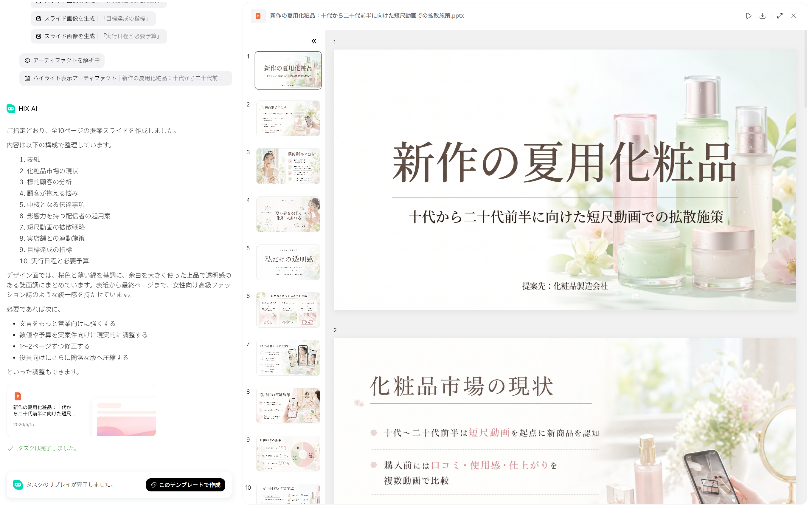Select slide 6 thumbnail 配信者の起用案
This screenshot has height=509, width=812.
(288, 310)
